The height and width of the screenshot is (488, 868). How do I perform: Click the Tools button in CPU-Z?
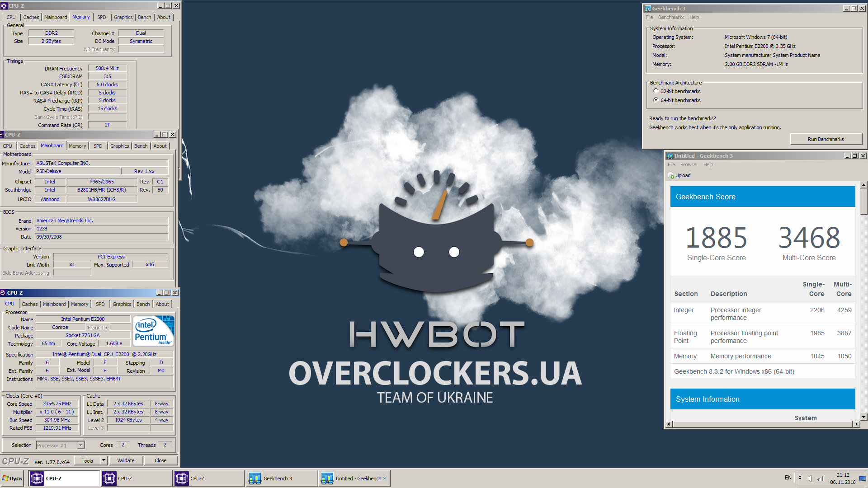pyautogui.click(x=87, y=460)
